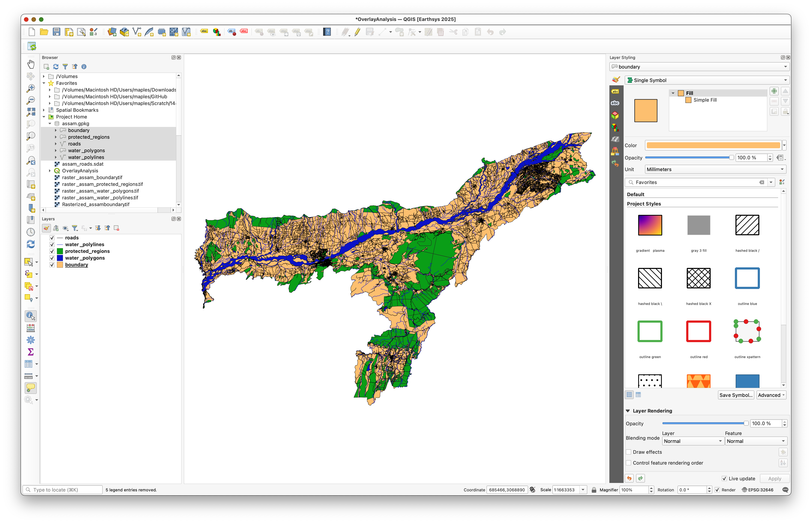This screenshot has height=523, width=812.
Task: Select the Map Tips annotation bubble tool
Action: tap(31, 387)
